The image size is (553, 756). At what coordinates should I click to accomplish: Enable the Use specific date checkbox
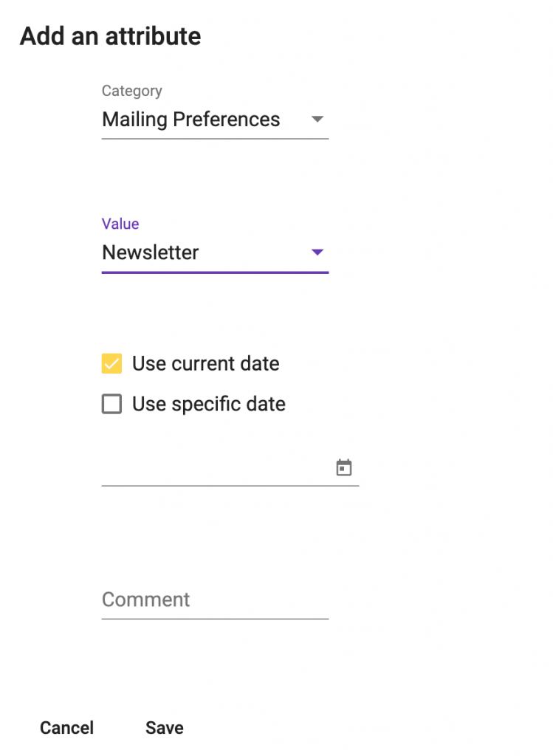111,404
